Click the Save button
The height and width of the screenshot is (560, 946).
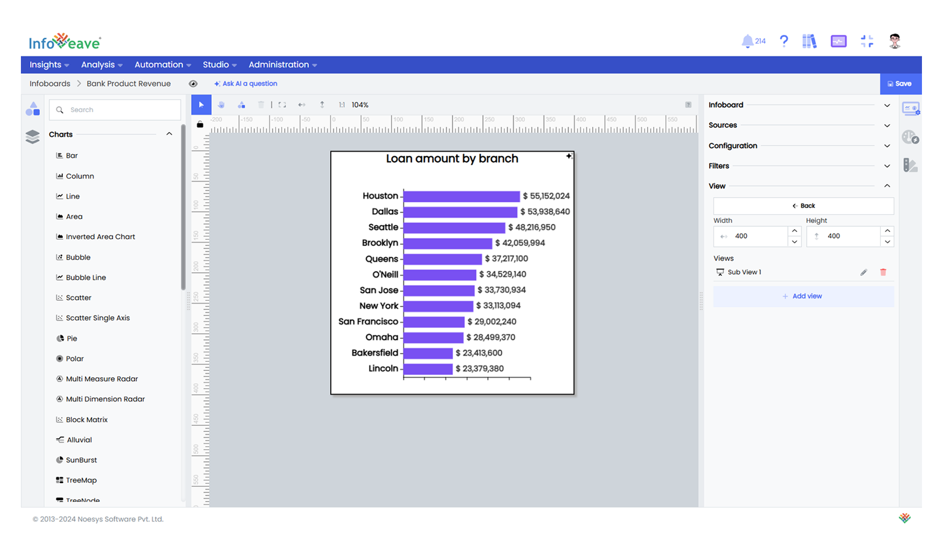pos(899,84)
